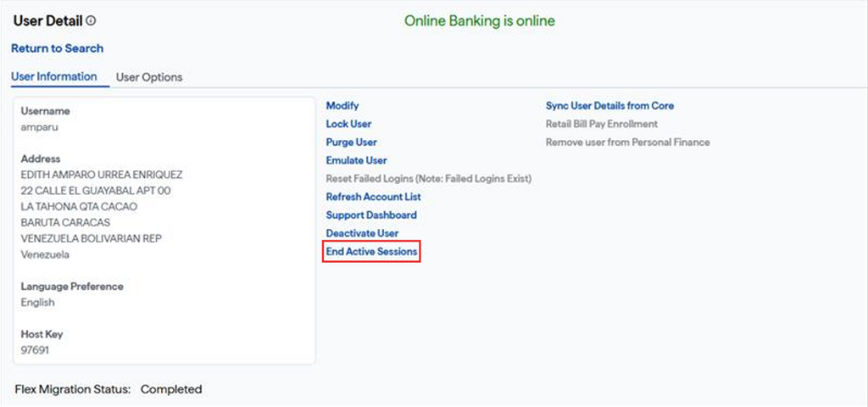End the user's active sessions
The height and width of the screenshot is (407, 868).
click(x=372, y=252)
